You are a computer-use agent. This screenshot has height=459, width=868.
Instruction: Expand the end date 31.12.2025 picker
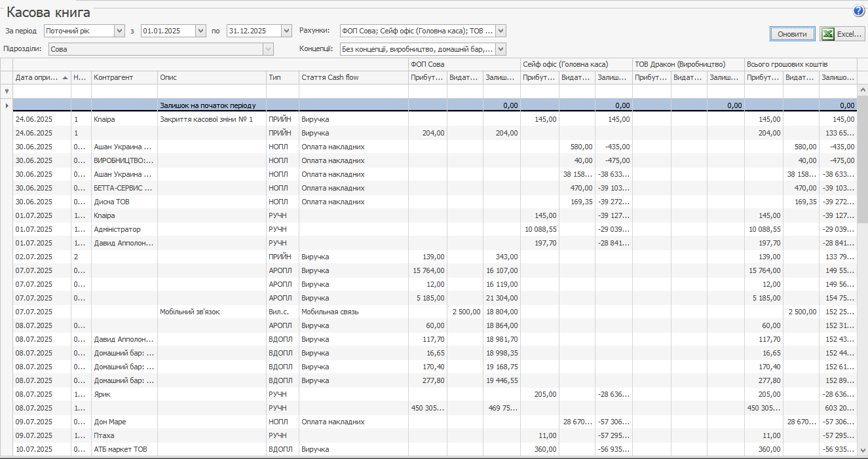coord(286,31)
